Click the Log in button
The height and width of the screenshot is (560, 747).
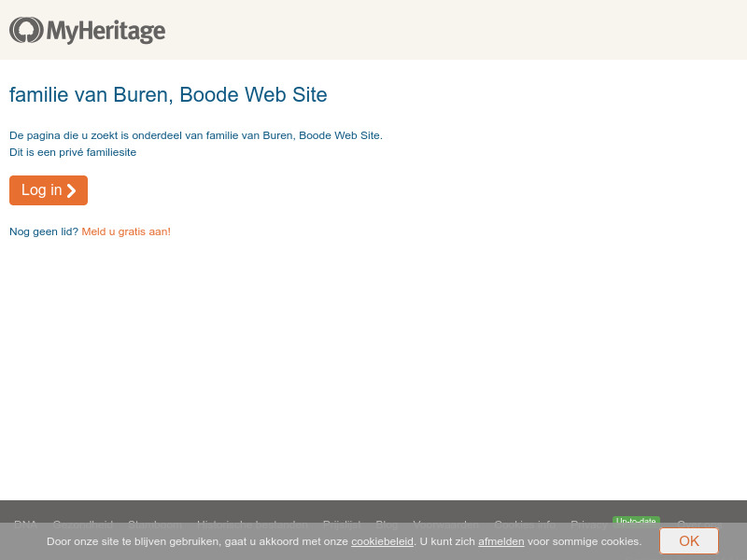coord(48,190)
